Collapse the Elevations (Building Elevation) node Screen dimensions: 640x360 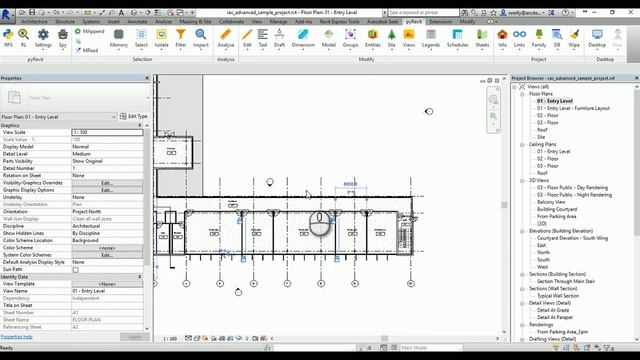coord(522,231)
